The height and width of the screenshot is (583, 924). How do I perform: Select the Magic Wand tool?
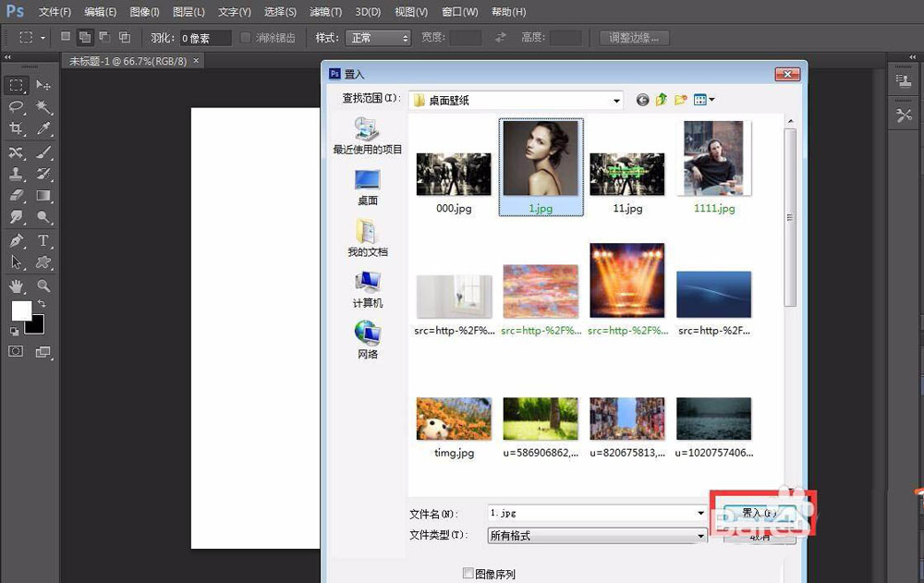coord(43,106)
